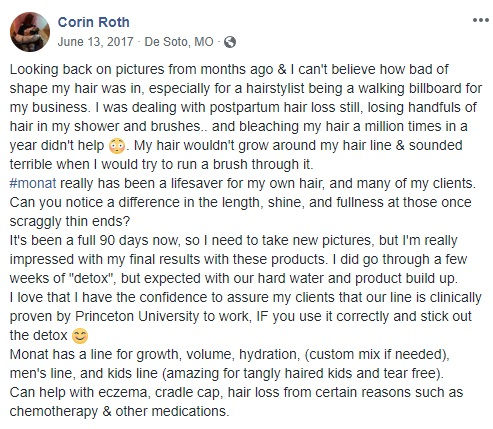Image resolution: width=493 pixels, height=429 pixels.
Task: Open the De Soto, MO location link
Action: coord(179,42)
